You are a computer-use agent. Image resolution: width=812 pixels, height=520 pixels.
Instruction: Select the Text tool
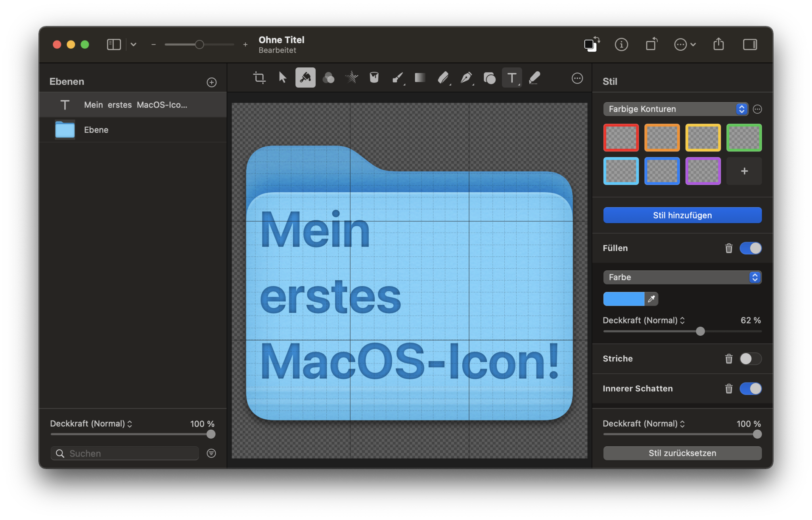[x=512, y=78]
